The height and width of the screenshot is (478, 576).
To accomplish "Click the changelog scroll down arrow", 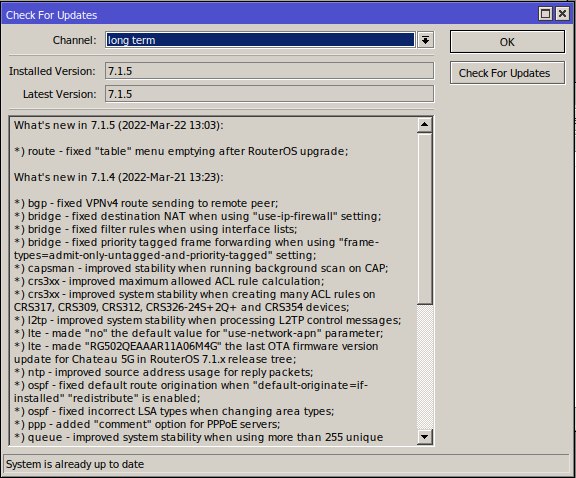I will pos(425,437).
